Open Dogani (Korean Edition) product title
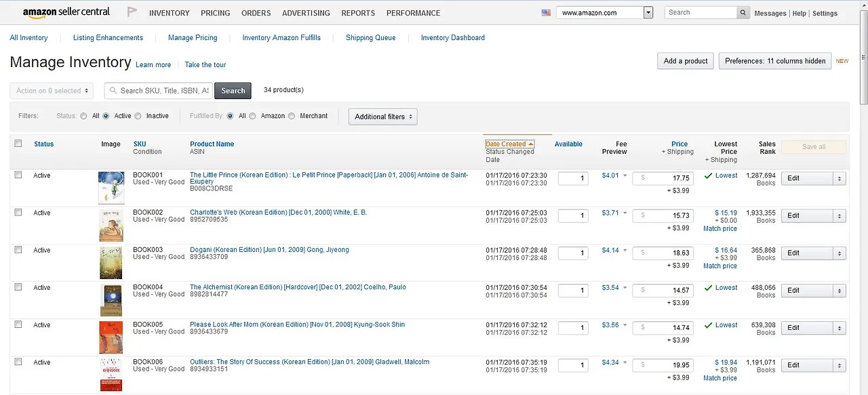The image size is (868, 395). tap(269, 249)
